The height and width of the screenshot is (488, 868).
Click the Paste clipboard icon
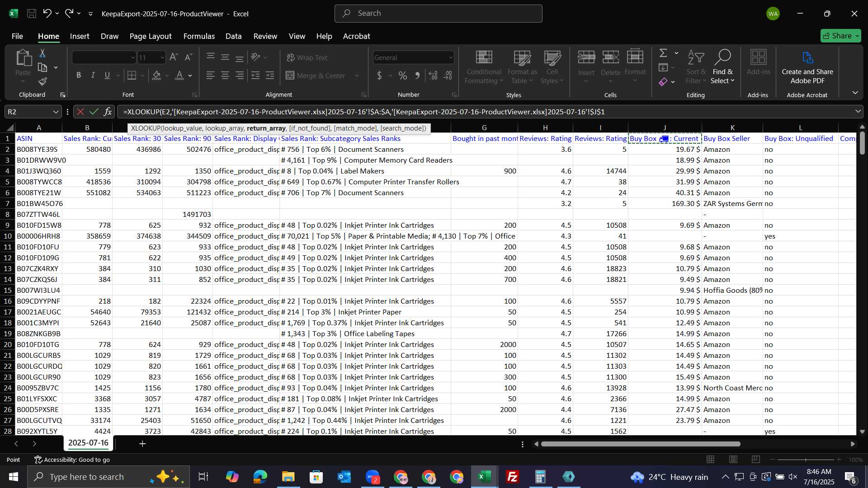pyautogui.click(x=23, y=58)
